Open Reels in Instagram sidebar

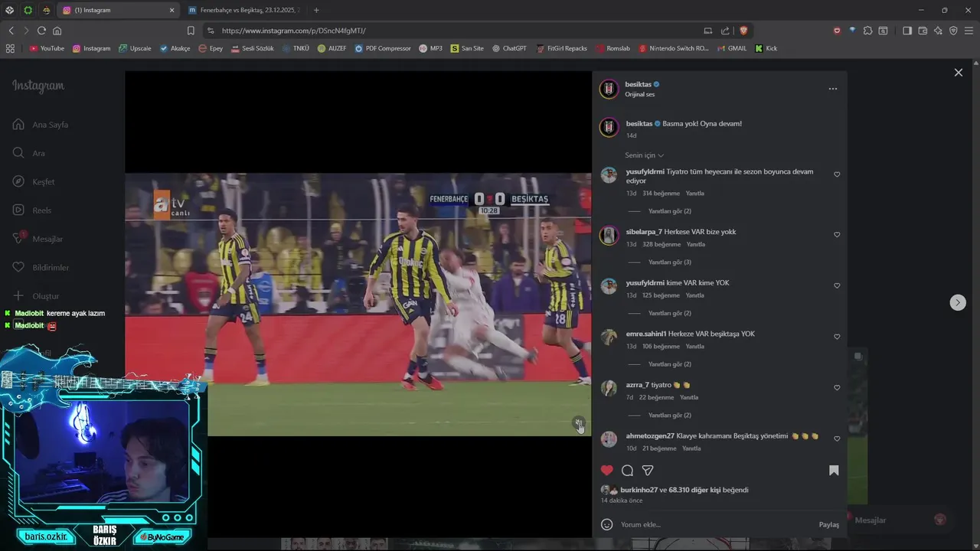coord(32,210)
